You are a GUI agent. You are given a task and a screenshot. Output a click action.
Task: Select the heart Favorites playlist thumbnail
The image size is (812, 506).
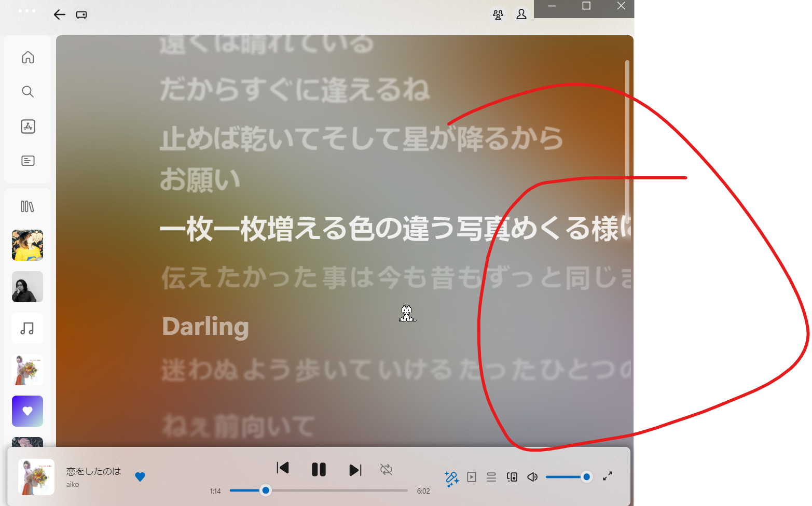27,411
